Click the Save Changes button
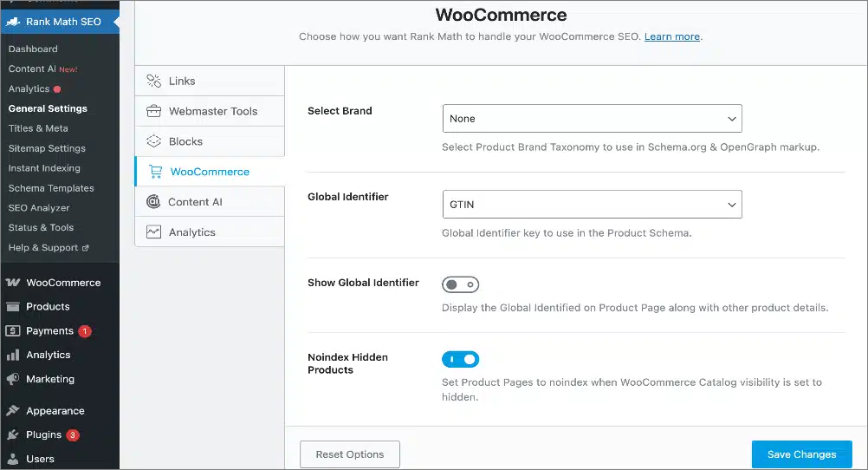Screen dimensions: 868x470 pos(801,454)
